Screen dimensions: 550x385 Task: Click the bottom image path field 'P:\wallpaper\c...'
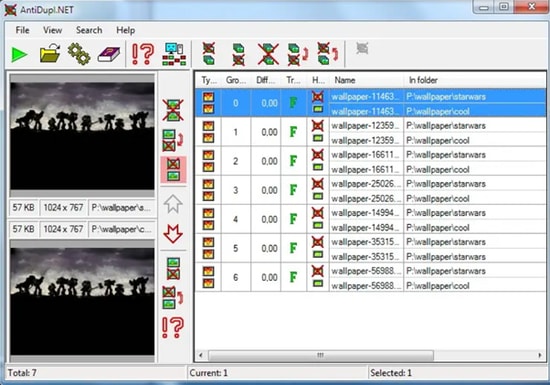(x=121, y=229)
